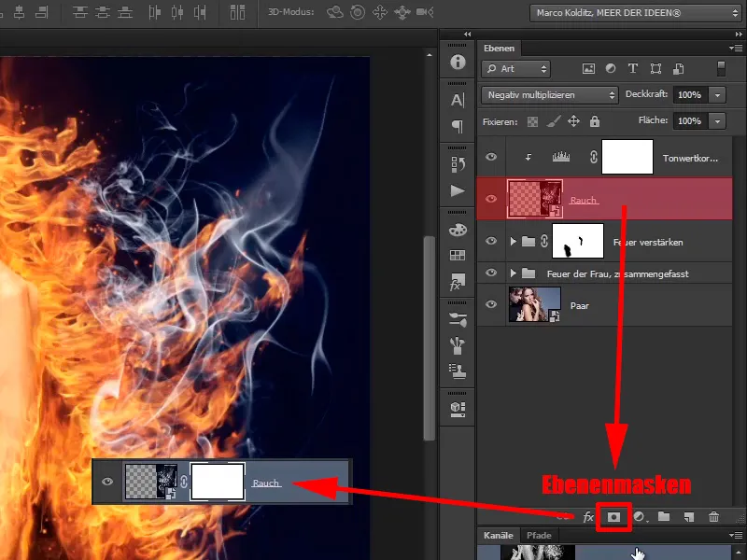The image size is (747, 560).
Task: Open the Paragraph panel icon
Action: (458, 126)
